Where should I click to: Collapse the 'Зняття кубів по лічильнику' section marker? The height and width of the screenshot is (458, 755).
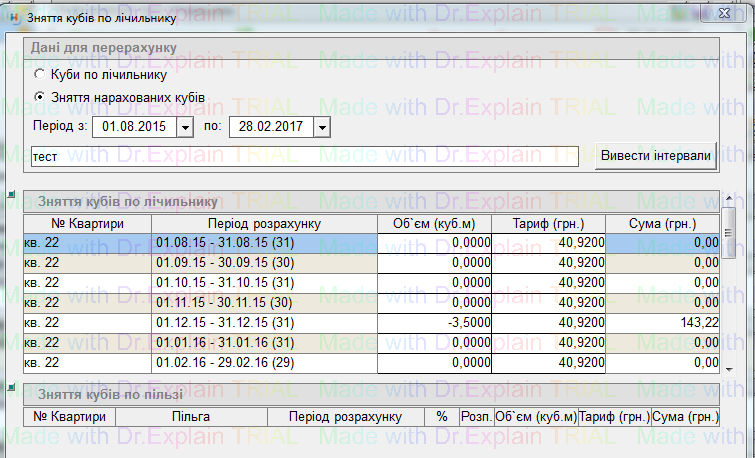coord(10,194)
